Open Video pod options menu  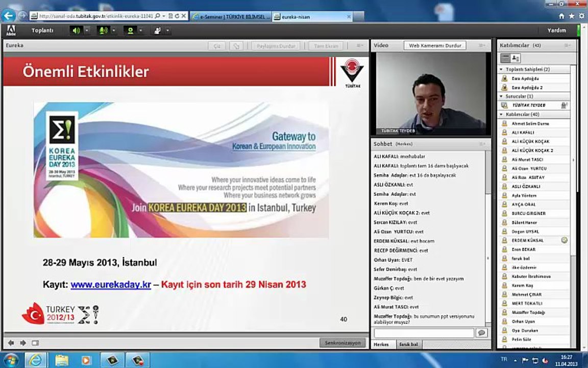tap(482, 45)
